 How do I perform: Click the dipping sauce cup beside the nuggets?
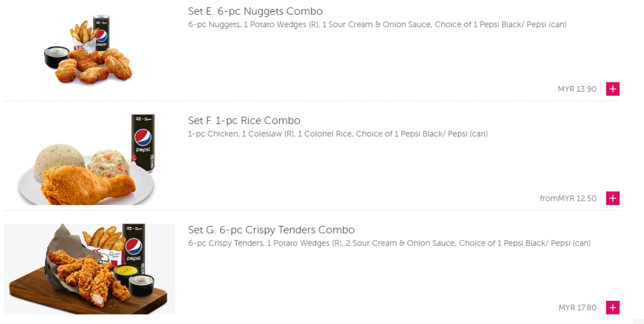[57, 57]
